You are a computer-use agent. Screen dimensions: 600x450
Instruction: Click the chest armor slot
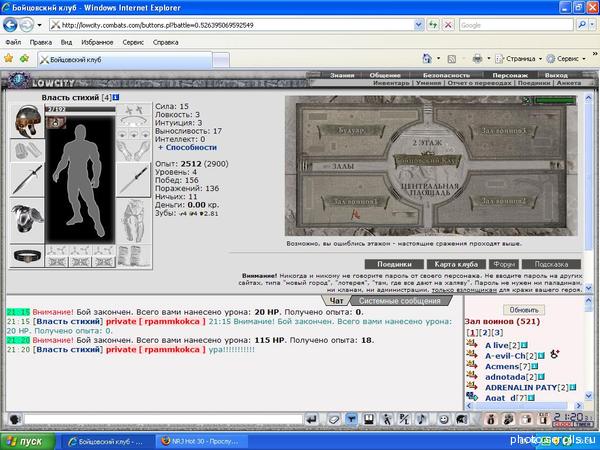pos(27,220)
